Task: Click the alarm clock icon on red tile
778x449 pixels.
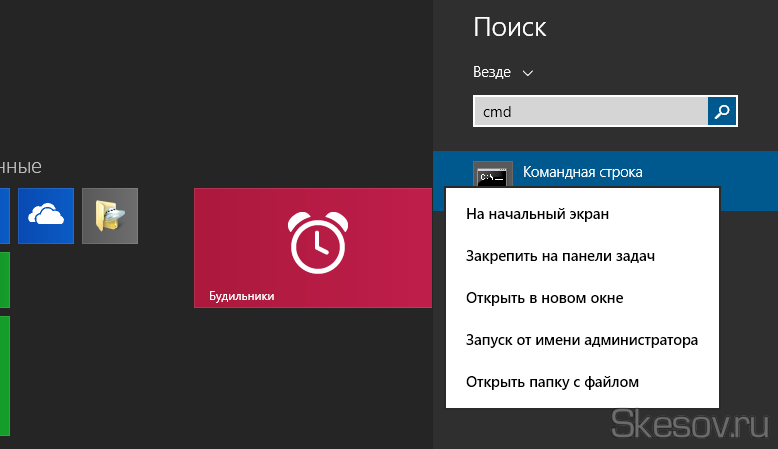Action: point(312,241)
